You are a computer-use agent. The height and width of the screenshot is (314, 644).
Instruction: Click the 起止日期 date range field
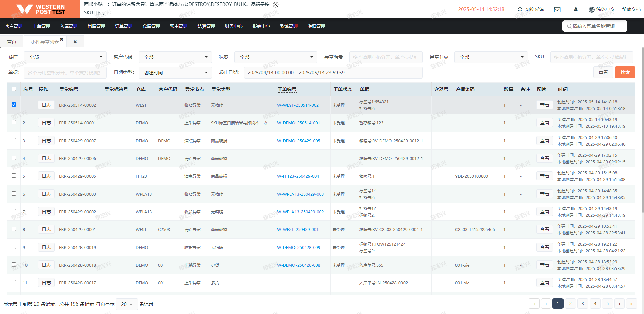pos(333,73)
